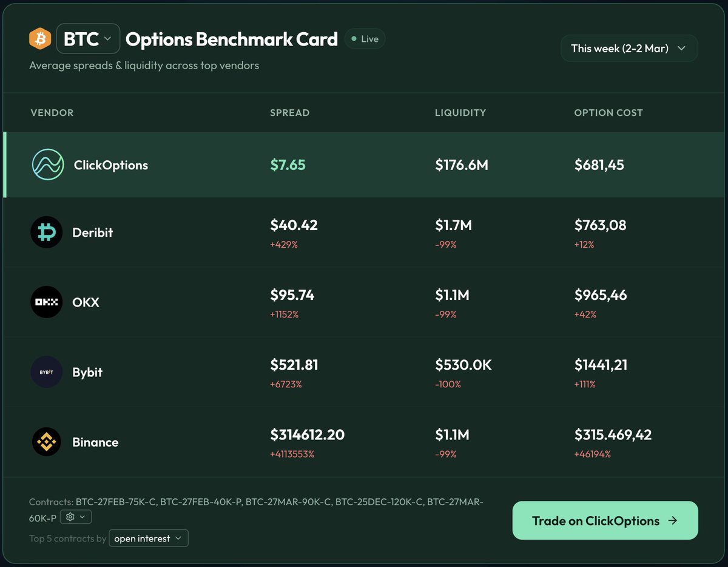Click the Bybit exchange icon
Image resolution: width=728 pixels, height=567 pixels.
click(46, 372)
